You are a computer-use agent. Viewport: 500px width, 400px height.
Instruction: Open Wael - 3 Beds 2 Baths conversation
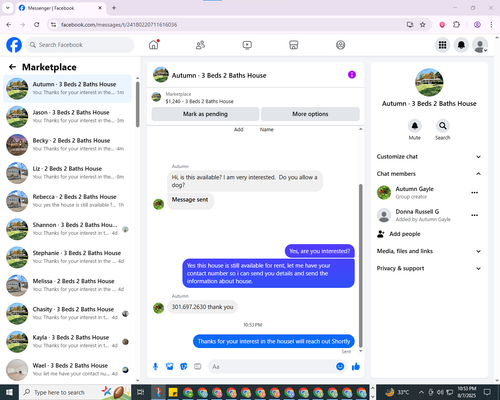[x=68, y=370]
